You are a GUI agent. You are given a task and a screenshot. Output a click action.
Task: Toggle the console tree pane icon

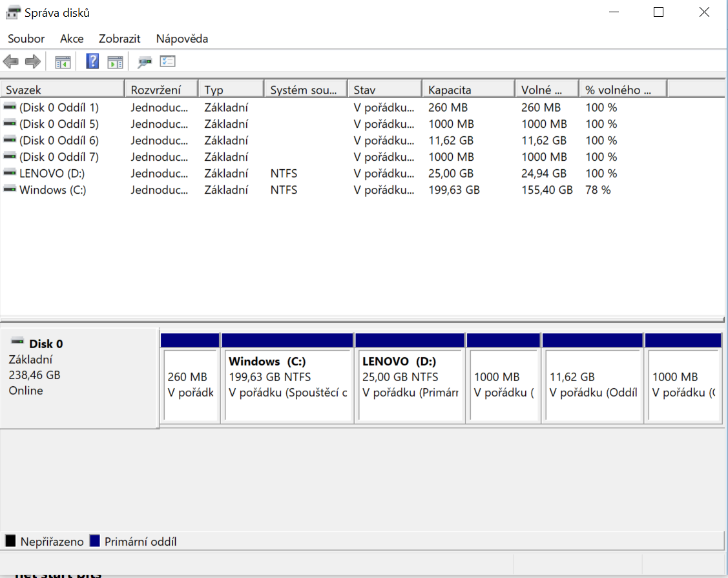pyautogui.click(x=63, y=62)
